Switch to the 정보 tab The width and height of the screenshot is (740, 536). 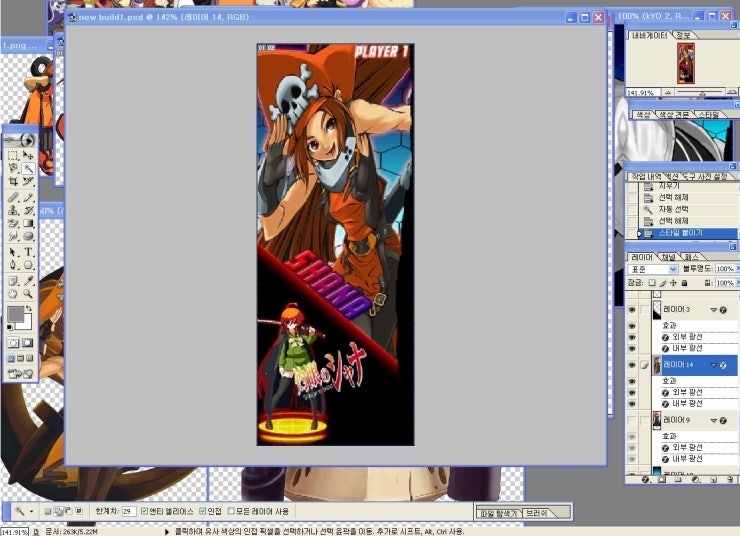[683, 35]
